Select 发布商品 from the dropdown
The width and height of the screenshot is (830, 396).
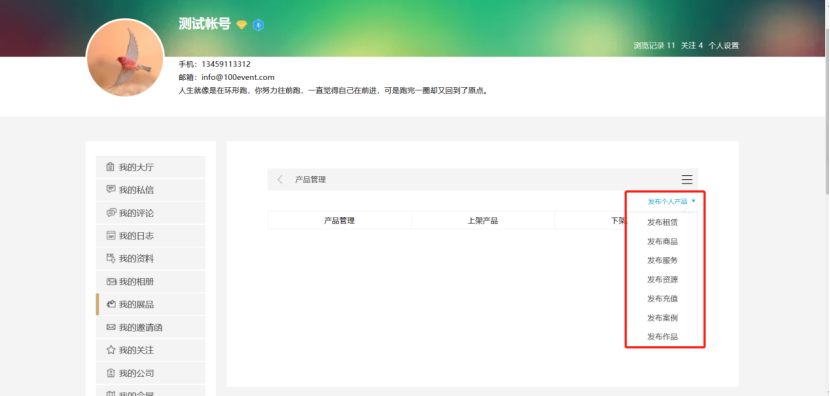[x=662, y=241]
